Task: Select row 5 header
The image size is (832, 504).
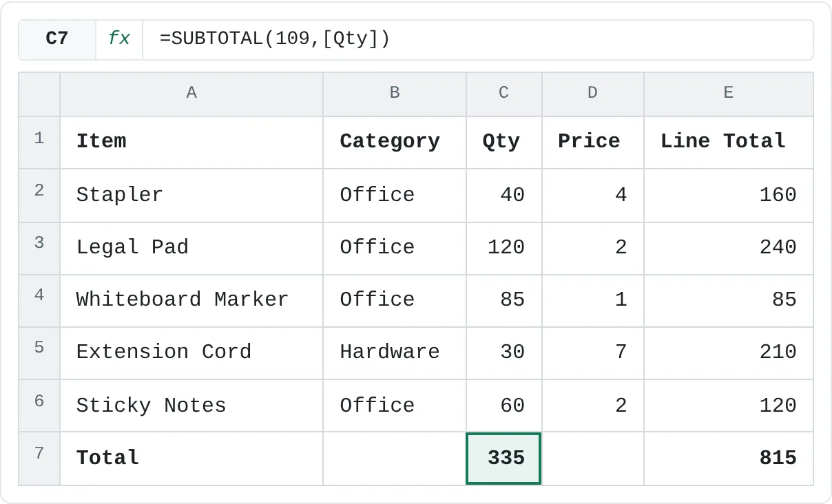Action: [x=39, y=353]
